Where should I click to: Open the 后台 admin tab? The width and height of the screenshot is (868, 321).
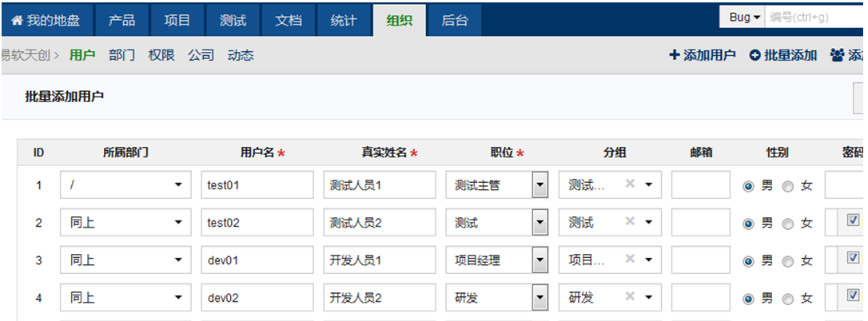455,21
